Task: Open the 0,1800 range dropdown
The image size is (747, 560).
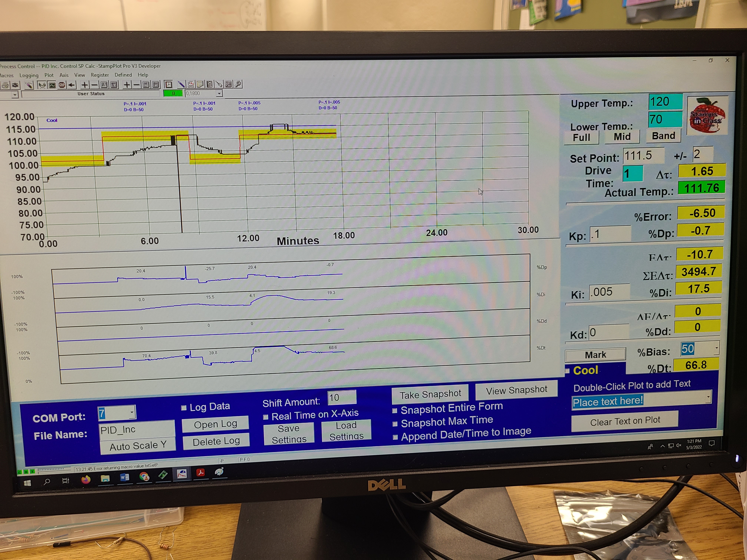Action: pyautogui.click(x=219, y=93)
